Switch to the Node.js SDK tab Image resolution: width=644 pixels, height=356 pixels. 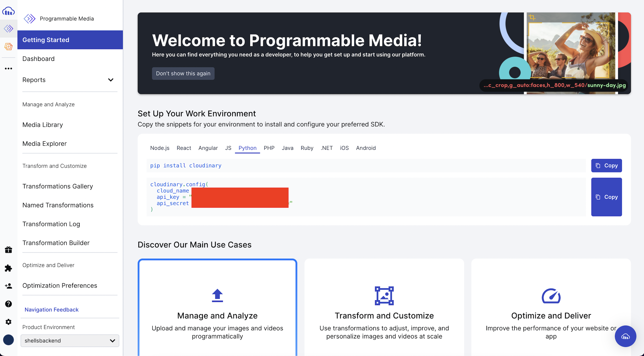click(x=160, y=148)
